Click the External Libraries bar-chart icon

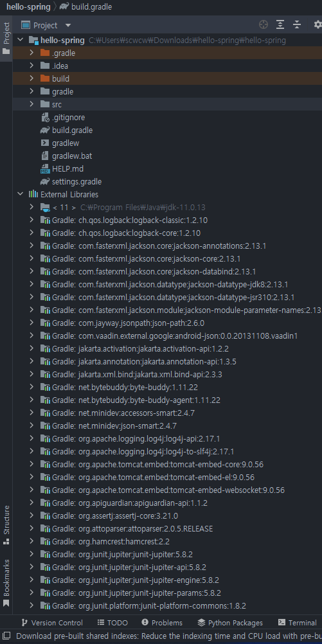(33, 194)
